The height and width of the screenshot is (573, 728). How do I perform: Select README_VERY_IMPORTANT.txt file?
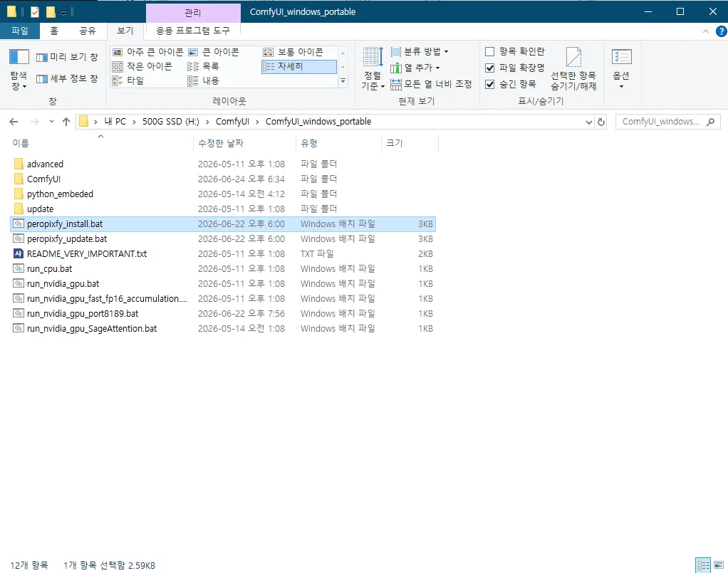[222, 254]
